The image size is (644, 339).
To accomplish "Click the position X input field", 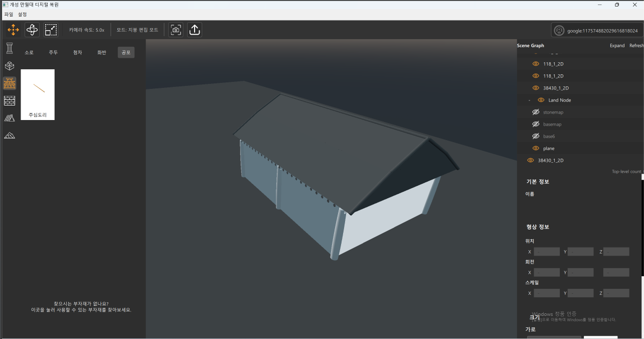I will [x=546, y=252].
